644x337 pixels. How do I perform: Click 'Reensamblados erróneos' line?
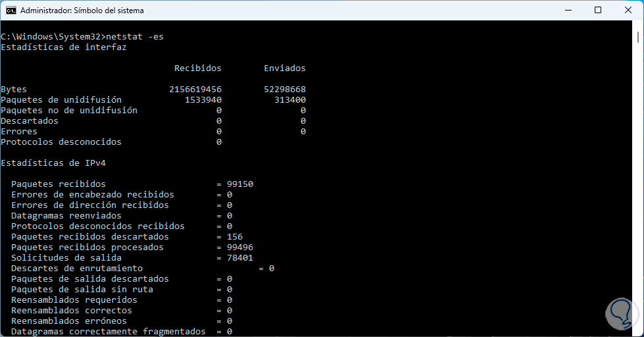pos(122,321)
